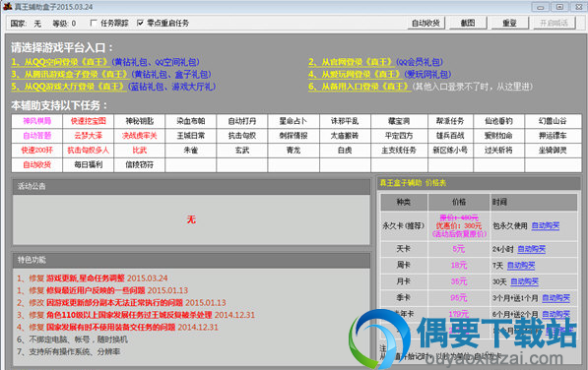Open link 4 login via 爱玩网
This screenshot has height=370, width=588.
[355, 74]
